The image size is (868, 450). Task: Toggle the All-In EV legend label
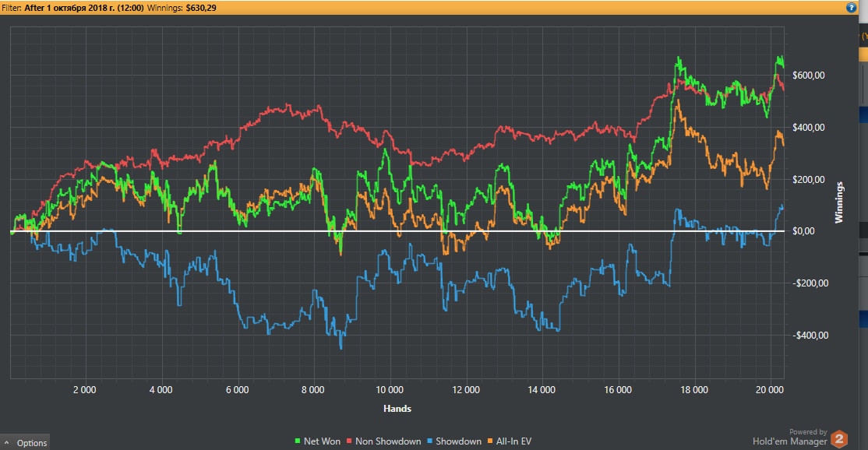coord(514,441)
